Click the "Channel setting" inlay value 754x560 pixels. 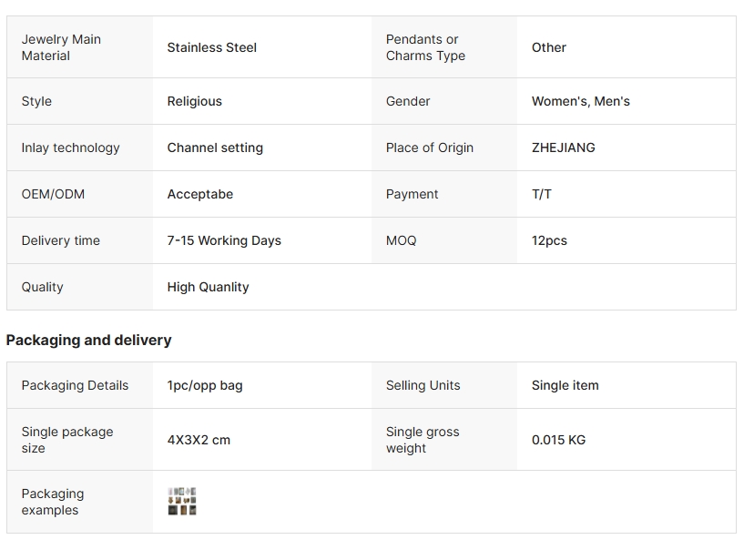[215, 148]
